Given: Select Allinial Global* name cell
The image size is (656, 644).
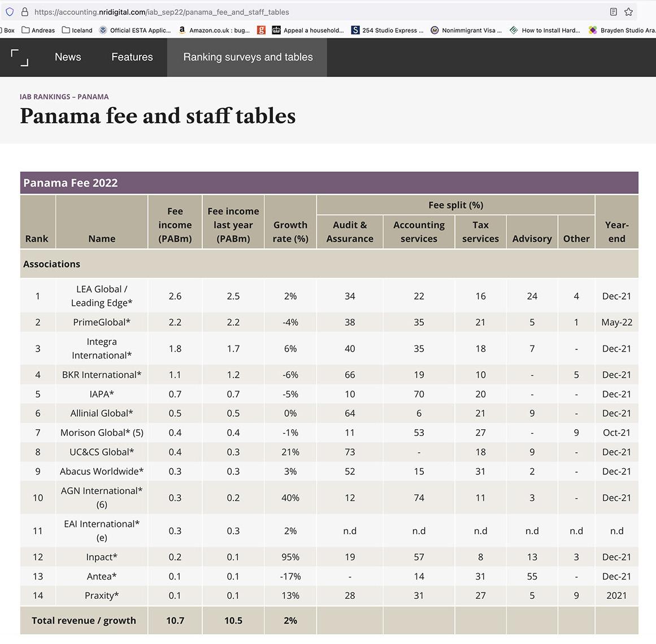Looking at the screenshot, I should click(x=102, y=413).
